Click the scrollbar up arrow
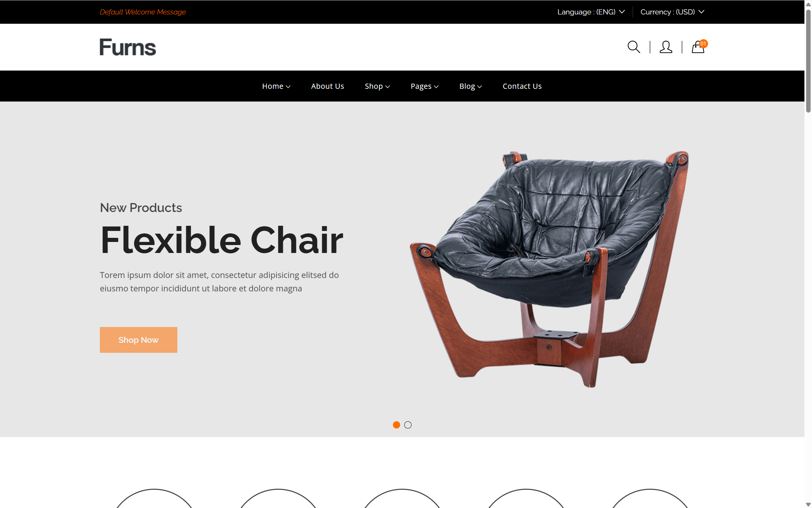 coord(808,4)
